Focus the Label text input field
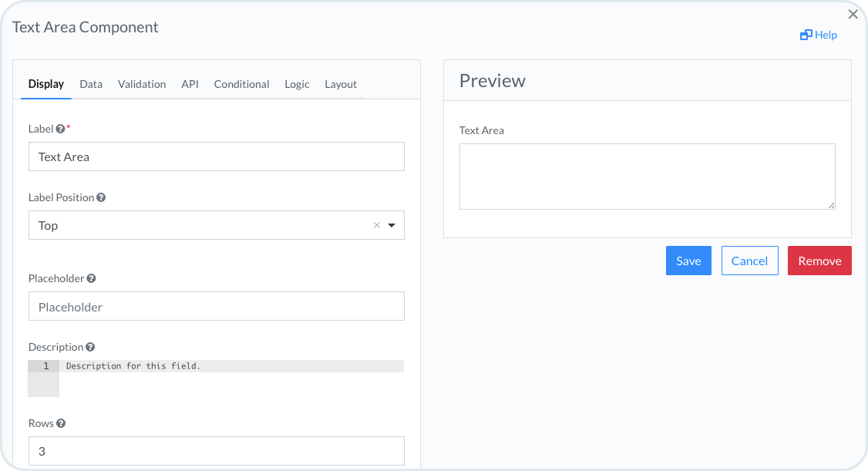Image resolution: width=868 pixels, height=471 pixels. click(x=216, y=156)
